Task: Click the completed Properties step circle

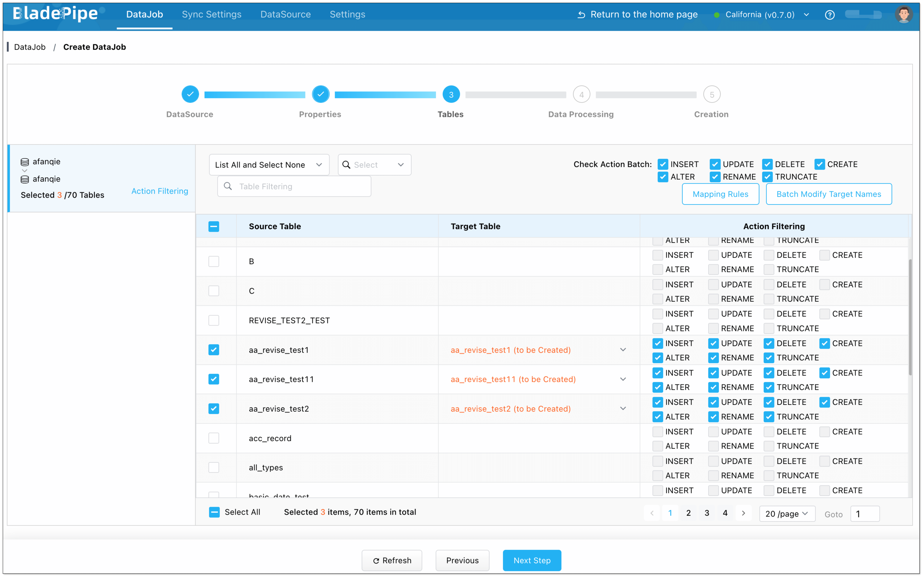Action: click(320, 94)
